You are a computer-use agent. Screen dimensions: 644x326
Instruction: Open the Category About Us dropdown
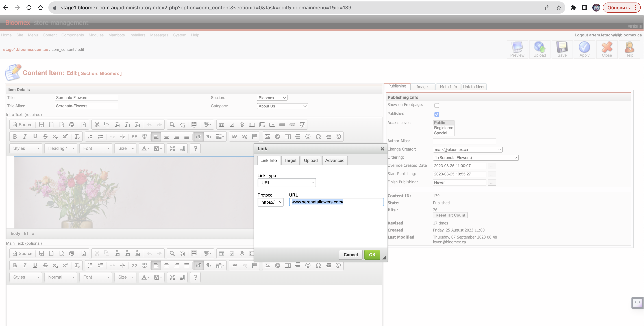click(x=282, y=106)
